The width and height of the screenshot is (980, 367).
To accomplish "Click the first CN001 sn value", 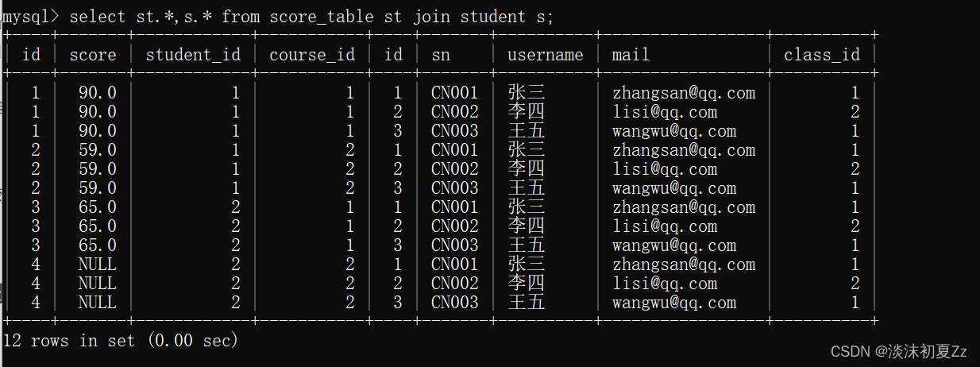I will tap(455, 93).
